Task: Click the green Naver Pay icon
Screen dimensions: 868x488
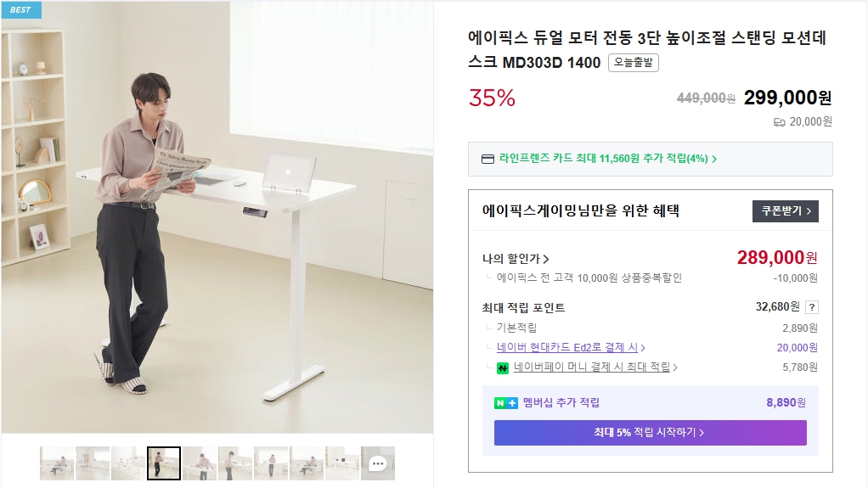Action: click(x=503, y=367)
